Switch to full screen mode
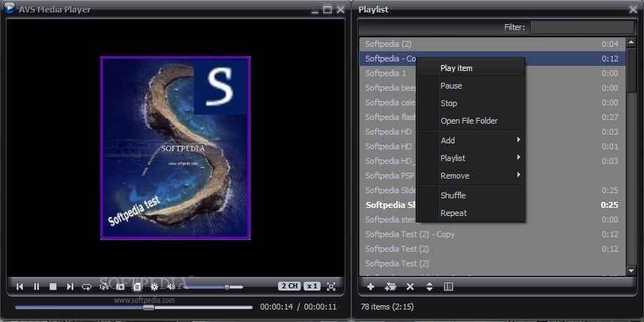The image size is (644, 322). [332, 286]
